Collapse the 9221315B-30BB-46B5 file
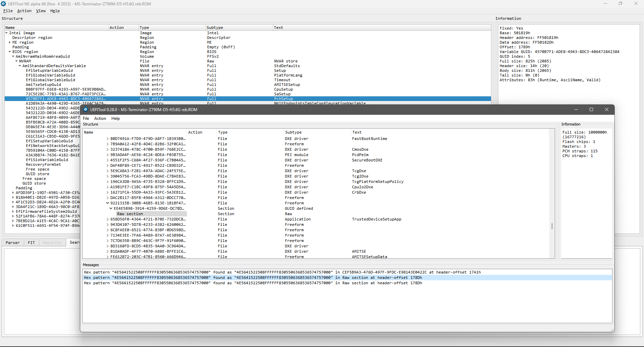This screenshot has height=347, width=644. tap(108, 203)
